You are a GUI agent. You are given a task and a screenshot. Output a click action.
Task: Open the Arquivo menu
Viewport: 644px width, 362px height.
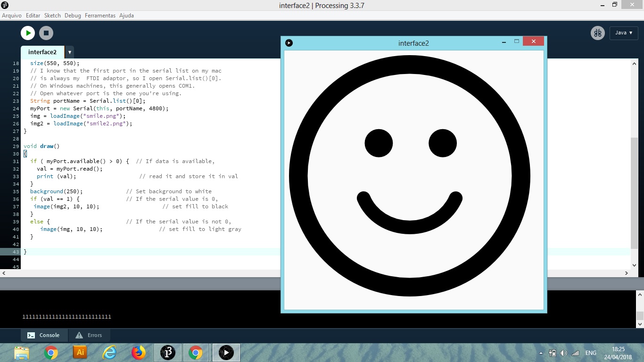coord(12,16)
